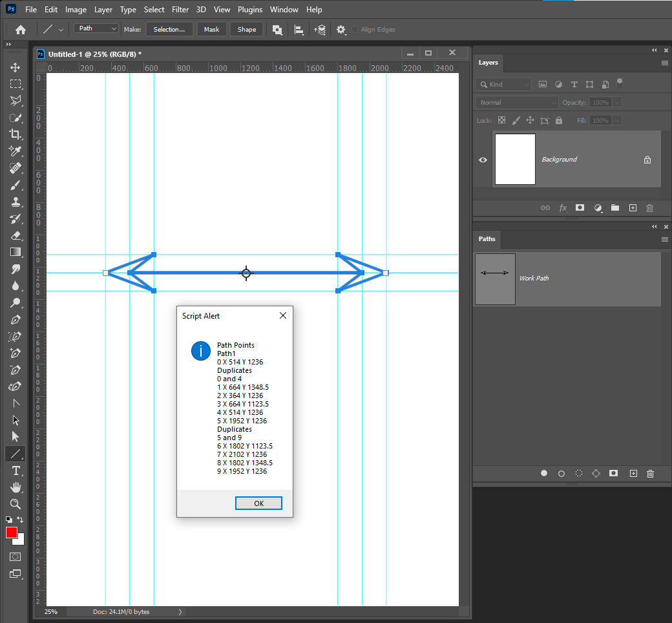Select the Move tool

tap(15, 67)
